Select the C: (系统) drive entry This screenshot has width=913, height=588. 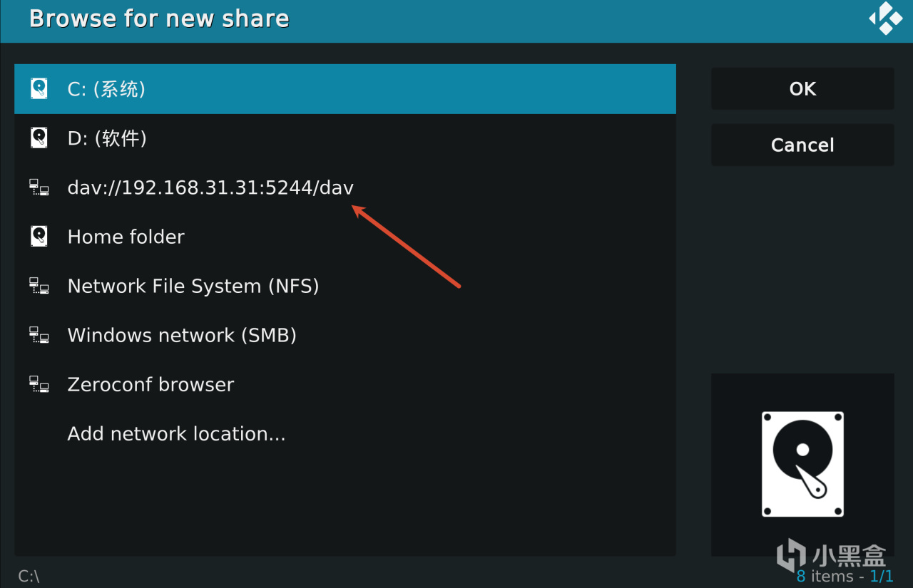tap(345, 89)
